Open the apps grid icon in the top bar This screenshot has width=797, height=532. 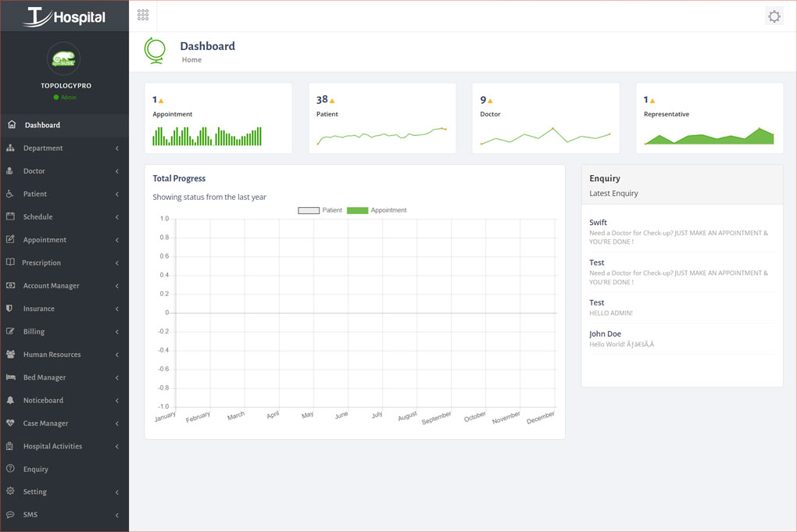tap(141, 15)
